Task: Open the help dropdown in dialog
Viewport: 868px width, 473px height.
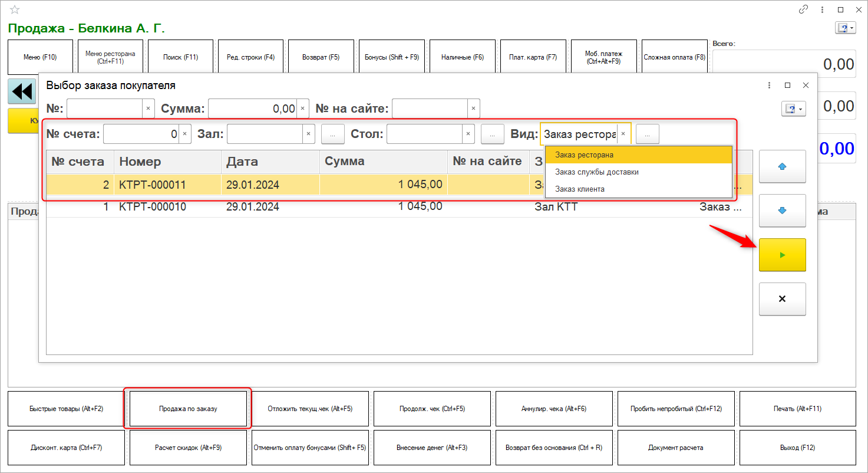Action: point(793,109)
